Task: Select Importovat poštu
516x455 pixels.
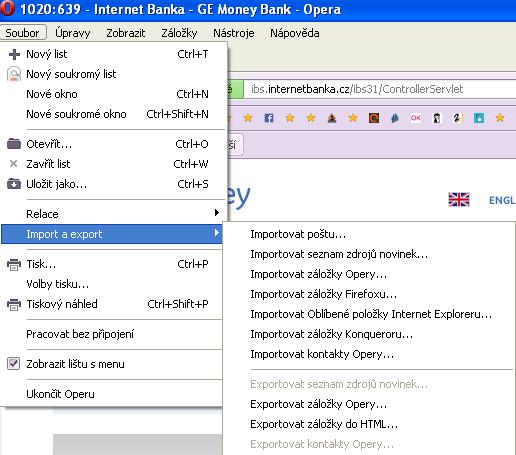Action: pos(369,234)
